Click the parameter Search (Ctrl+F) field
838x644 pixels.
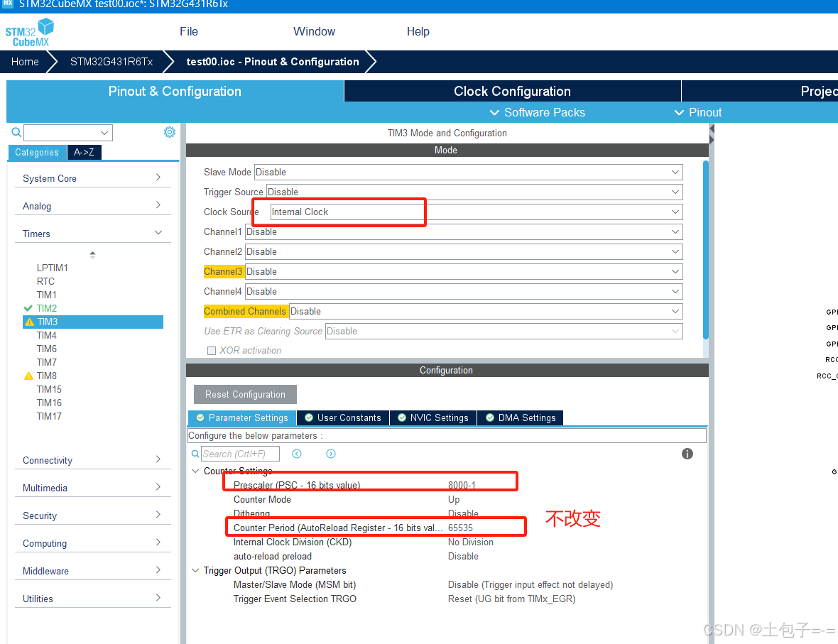pyautogui.click(x=241, y=454)
